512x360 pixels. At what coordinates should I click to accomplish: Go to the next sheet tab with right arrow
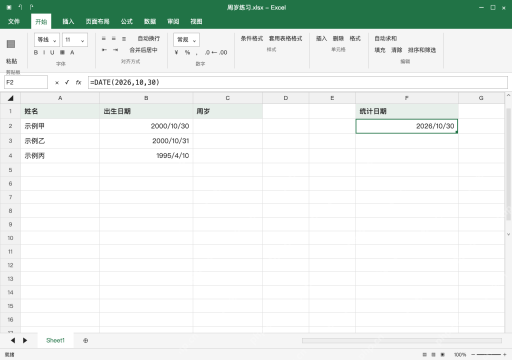pos(25,340)
